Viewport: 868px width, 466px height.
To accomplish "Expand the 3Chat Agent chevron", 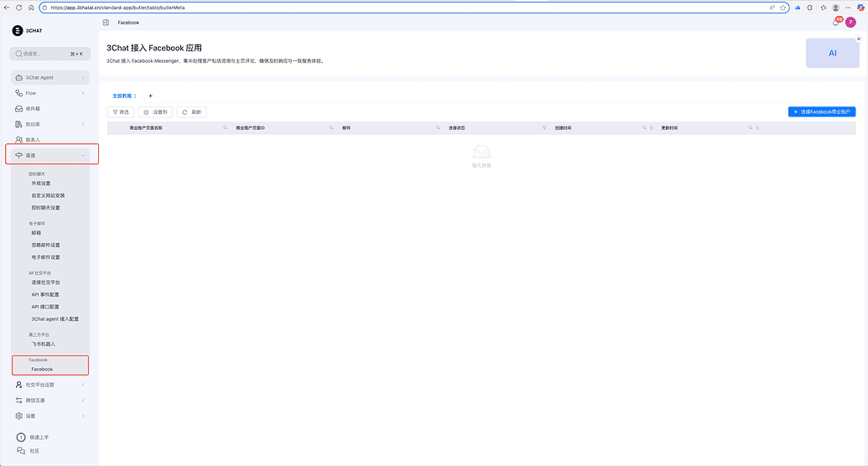I will click(x=83, y=77).
